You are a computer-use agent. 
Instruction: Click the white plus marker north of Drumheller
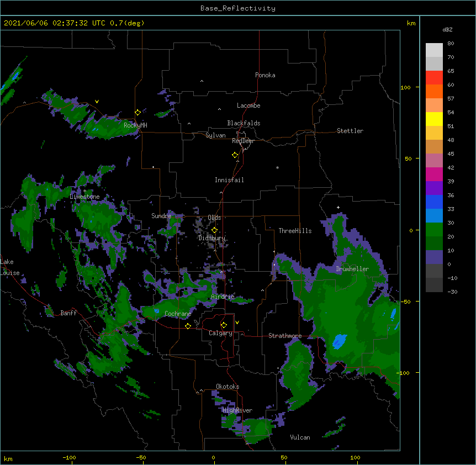coord(338,207)
